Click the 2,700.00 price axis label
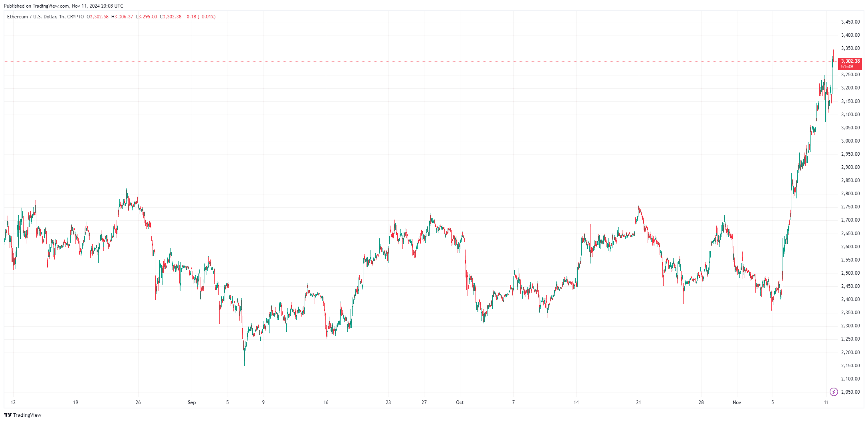Image resolution: width=868 pixels, height=422 pixels. click(x=850, y=220)
